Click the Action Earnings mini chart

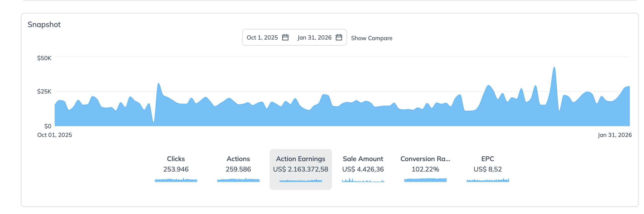301,180
